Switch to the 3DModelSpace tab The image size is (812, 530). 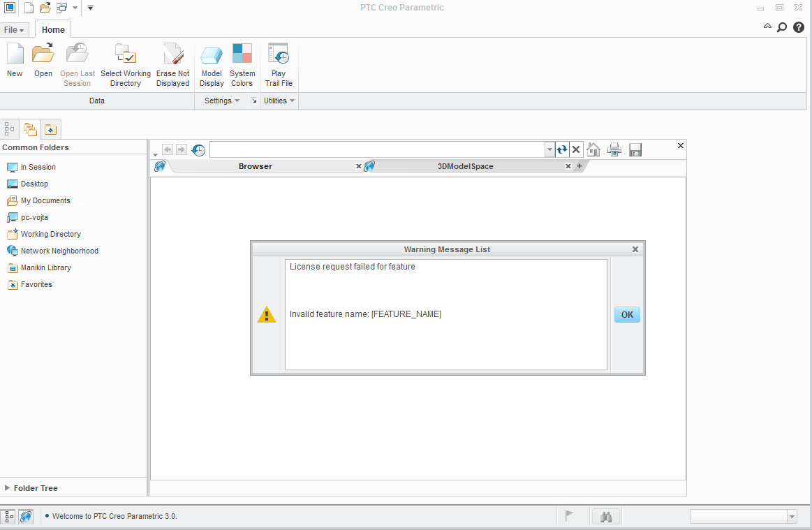(x=465, y=166)
